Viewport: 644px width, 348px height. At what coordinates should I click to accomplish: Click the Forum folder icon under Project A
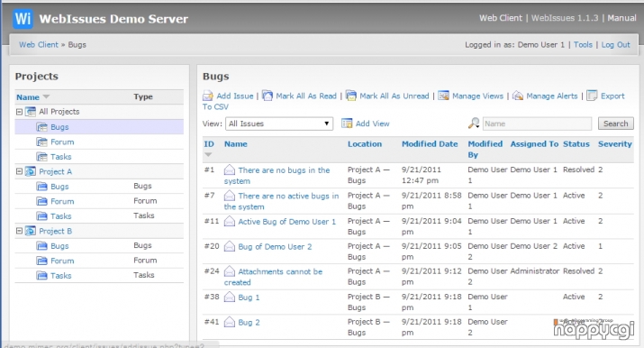(x=42, y=201)
